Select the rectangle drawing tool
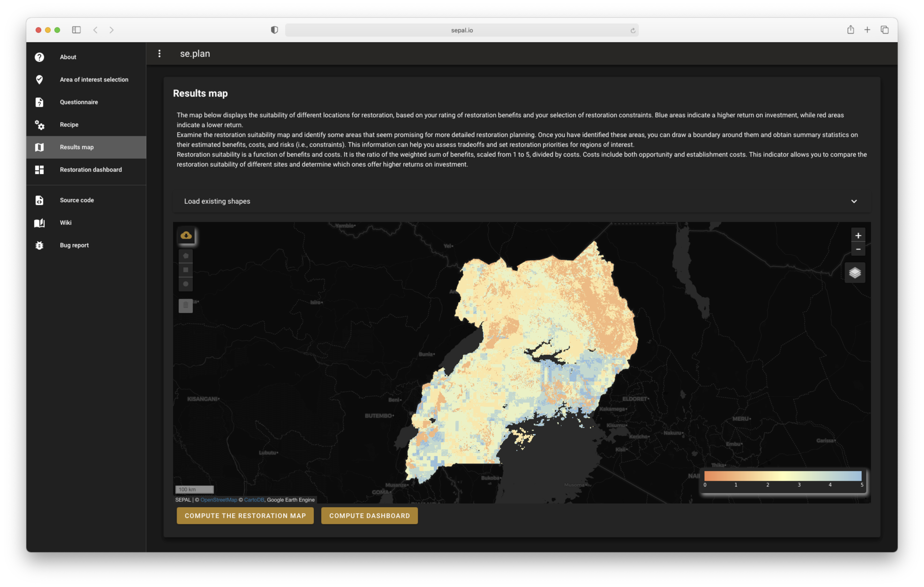 point(186,270)
